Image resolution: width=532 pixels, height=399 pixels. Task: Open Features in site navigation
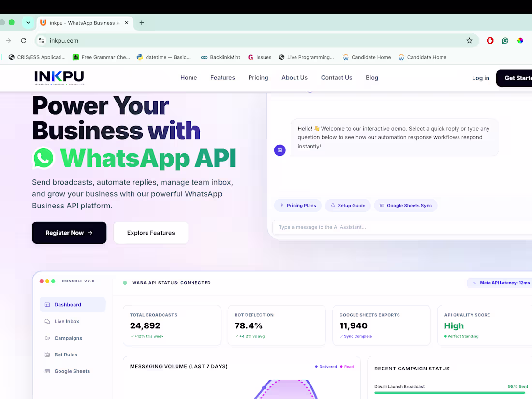(222, 78)
